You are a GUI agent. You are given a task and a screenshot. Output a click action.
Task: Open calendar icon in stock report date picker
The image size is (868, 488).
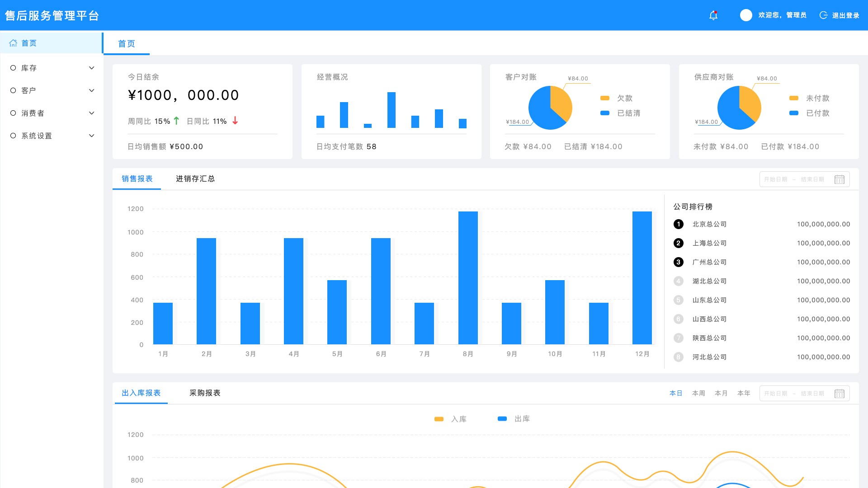pyautogui.click(x=839, y=394)
